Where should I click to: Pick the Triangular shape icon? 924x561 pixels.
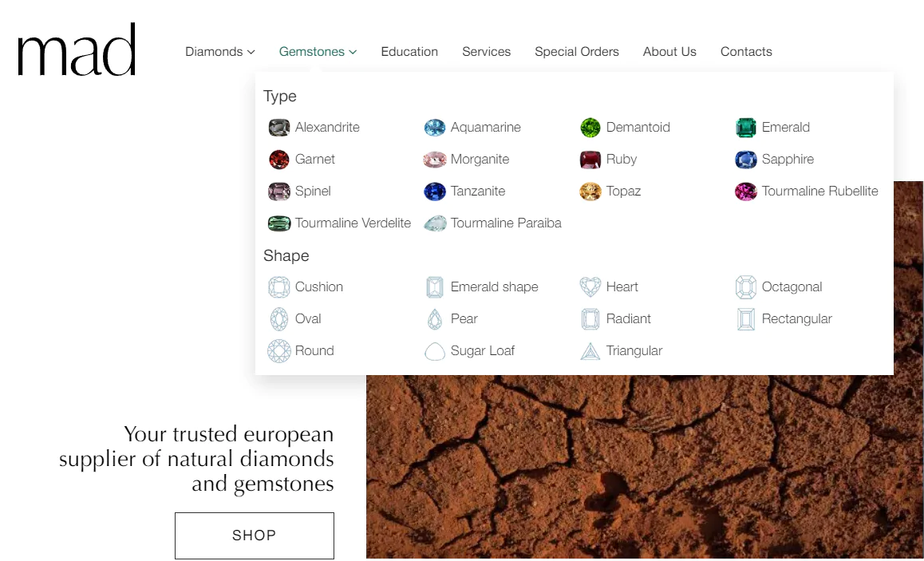pyautogui.click(x=590, y=351)
